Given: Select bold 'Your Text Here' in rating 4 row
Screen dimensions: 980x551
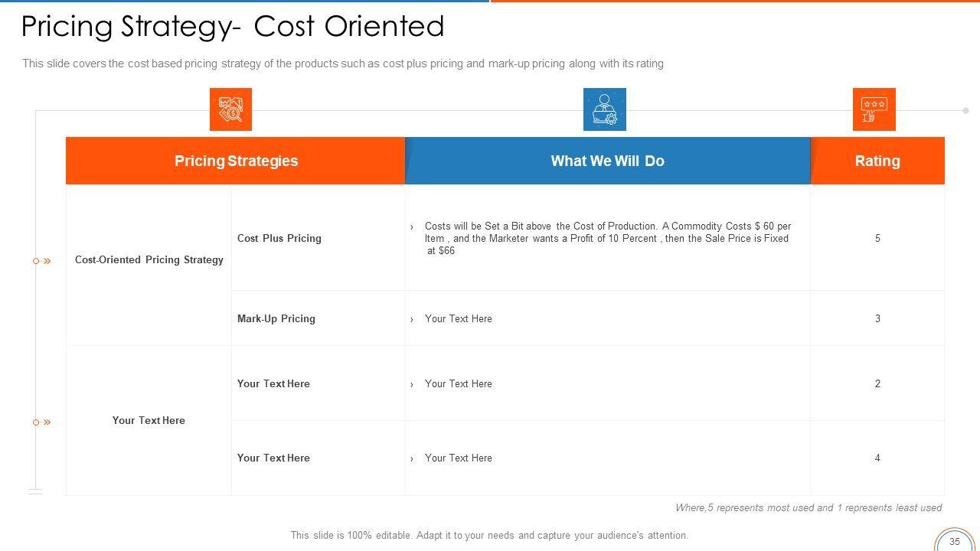Looking at the screenshot, I should click(x=273, y=458).
